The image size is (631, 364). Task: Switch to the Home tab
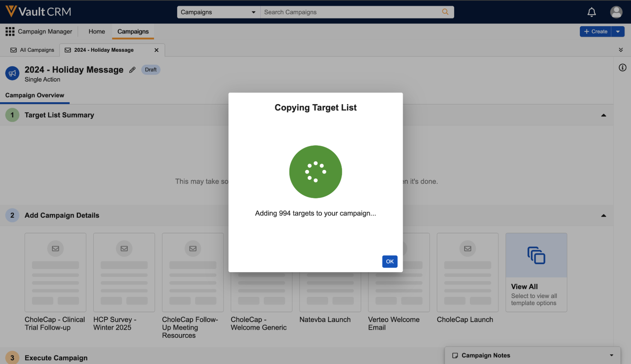pos(97,32)
